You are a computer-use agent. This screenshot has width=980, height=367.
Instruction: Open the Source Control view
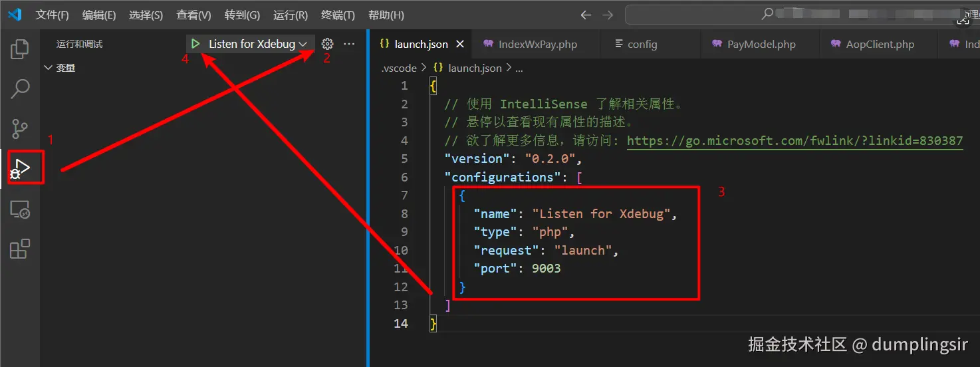point(20,128)
